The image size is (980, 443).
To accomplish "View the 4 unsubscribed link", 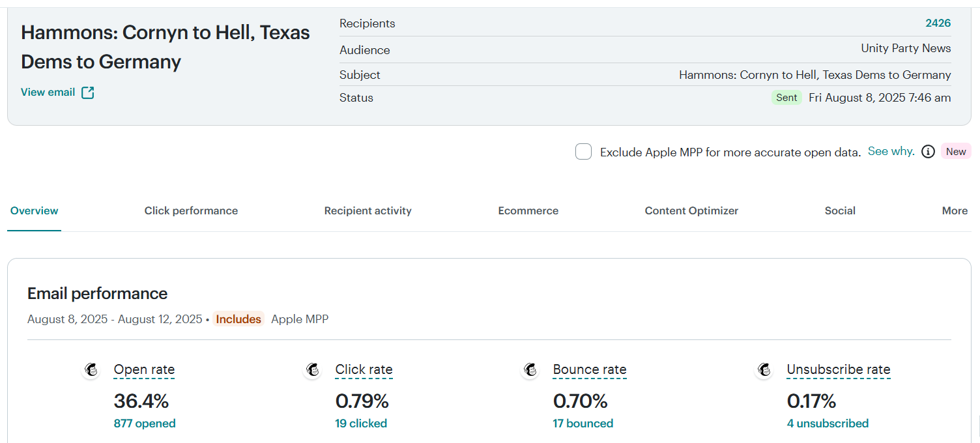I will coord(828,423).
